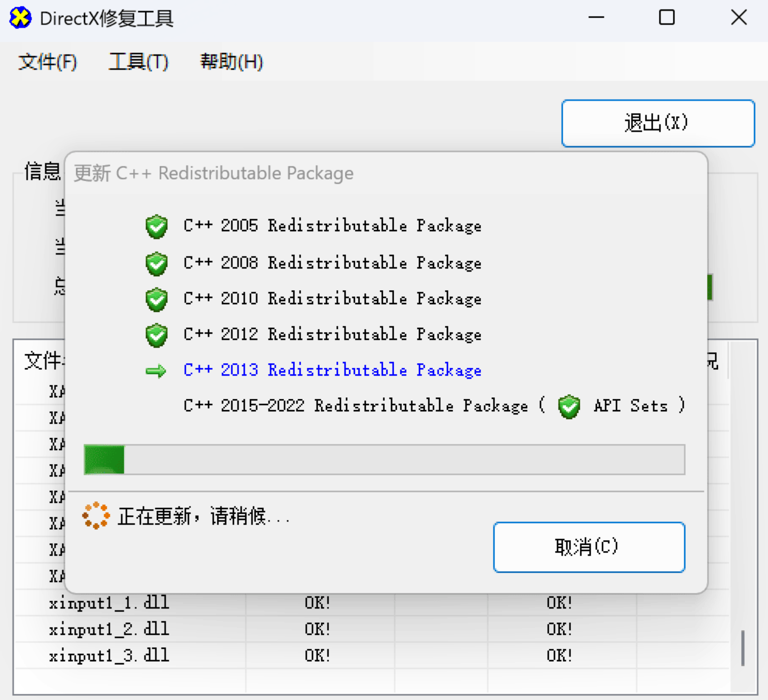This screenshot has height=700, width=768.
Task: Click the API Sets shield icon
Action: point(568,407)
